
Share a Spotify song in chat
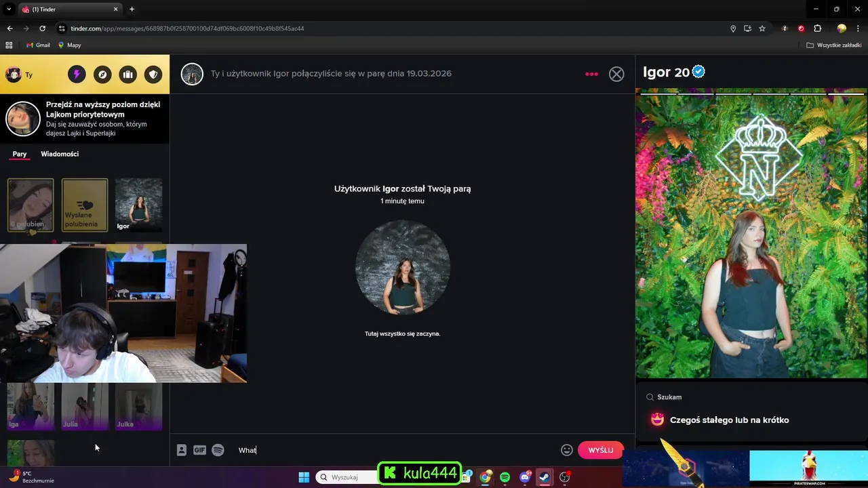218,450
